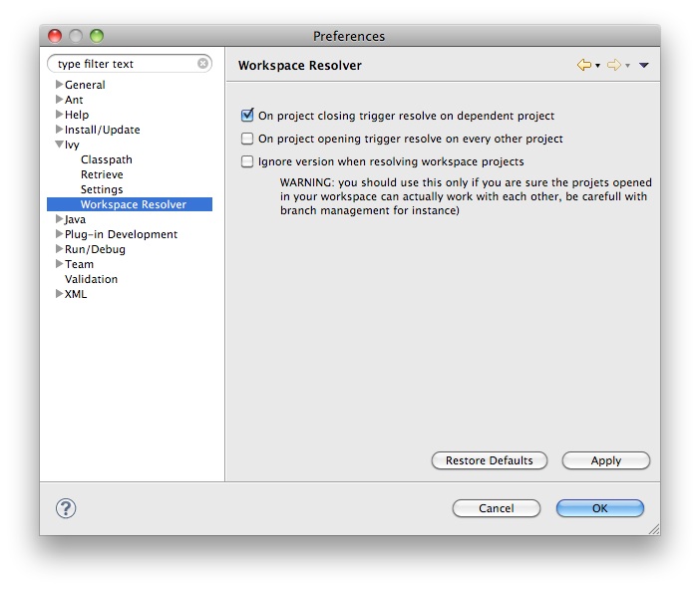Expand the General tree node
700x590 pixels.
click(x=60, y=85)
